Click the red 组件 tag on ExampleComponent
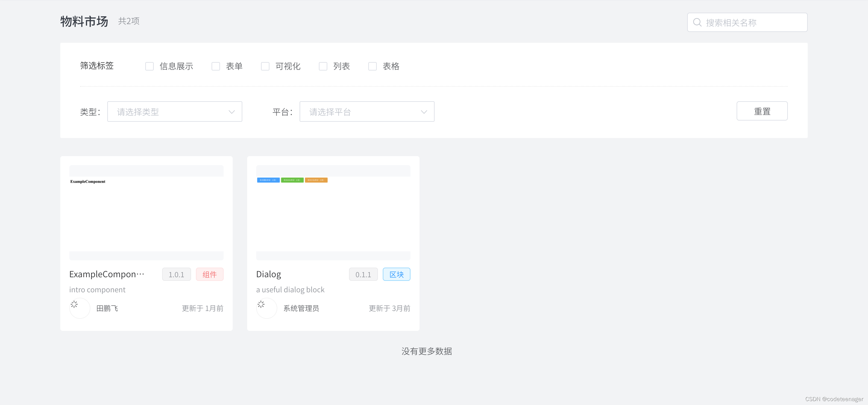868x405 pixels. 209,274
